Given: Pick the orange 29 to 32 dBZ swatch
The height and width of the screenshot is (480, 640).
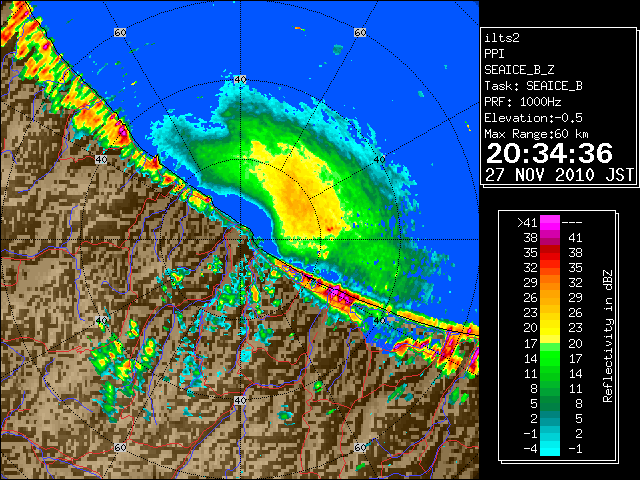Looking at the screenshot, I should [x=550, y=282].
